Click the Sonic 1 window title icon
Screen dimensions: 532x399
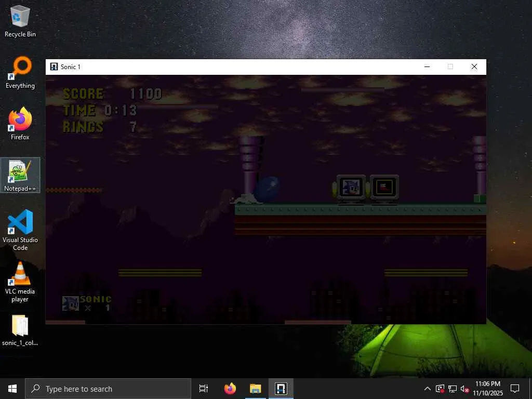click(54, 66)
